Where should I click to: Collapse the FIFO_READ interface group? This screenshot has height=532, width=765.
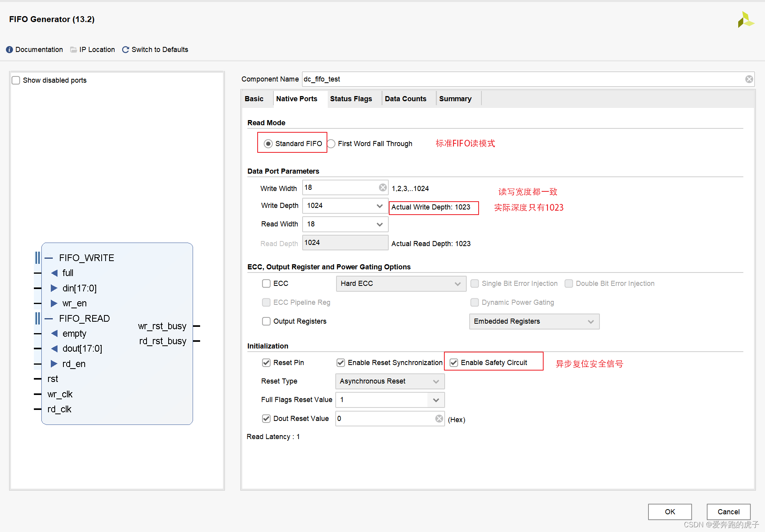(49, 319)
